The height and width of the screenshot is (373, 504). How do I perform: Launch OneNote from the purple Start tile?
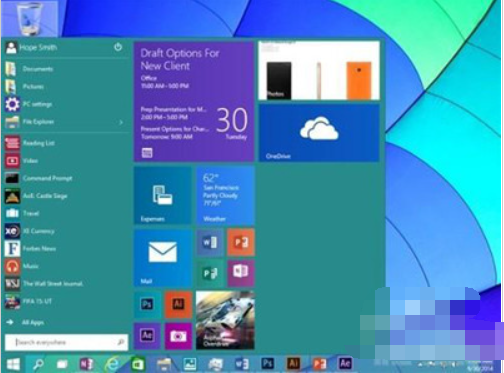click(x=241, y=273)
